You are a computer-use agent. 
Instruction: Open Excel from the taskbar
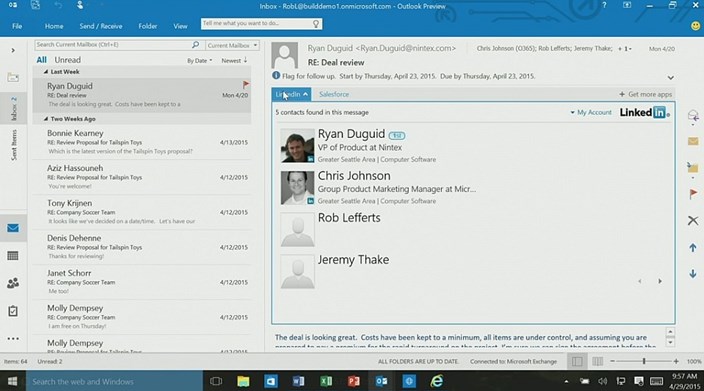326,381
